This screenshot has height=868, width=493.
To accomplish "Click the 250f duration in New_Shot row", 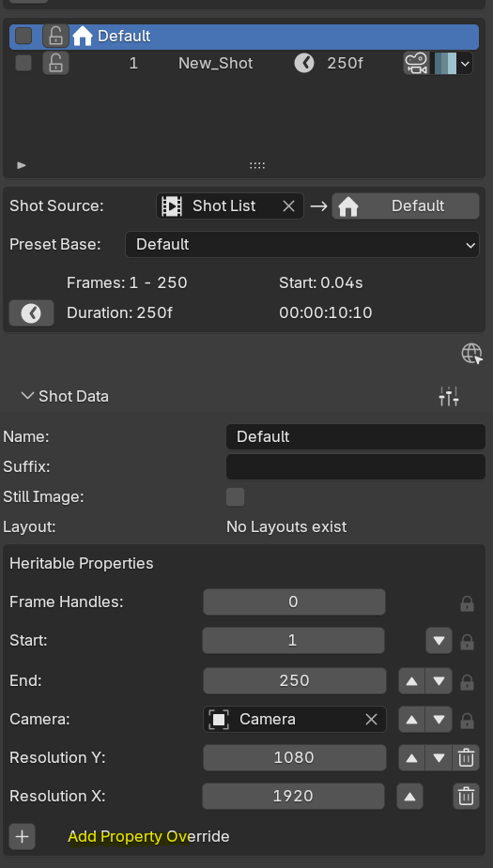I will (346, 63).
